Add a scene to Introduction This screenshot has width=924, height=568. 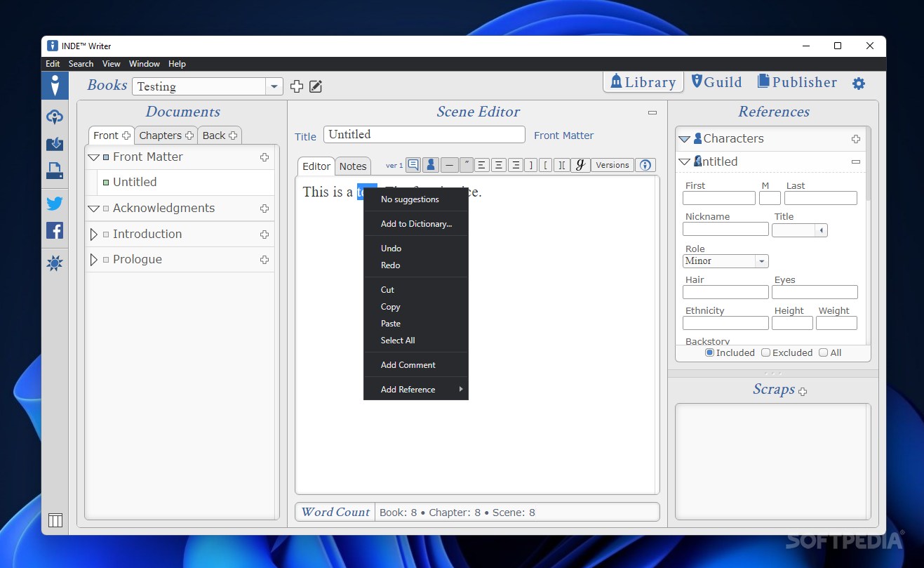[x=265, y=235]
